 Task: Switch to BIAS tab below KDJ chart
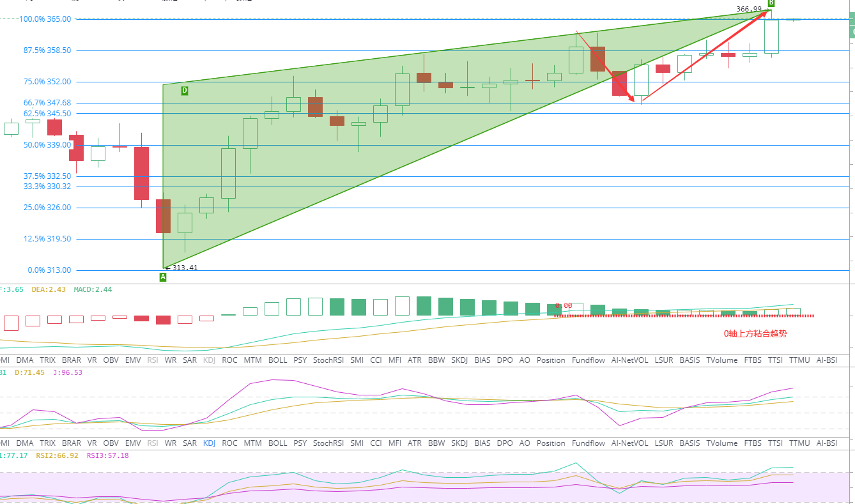[482, 443]
